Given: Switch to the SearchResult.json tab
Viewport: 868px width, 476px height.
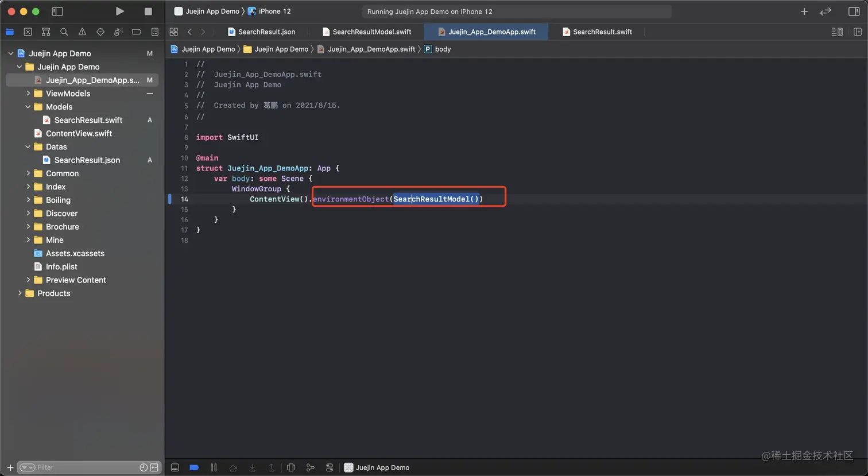Looking at the screenshot, I should pos(261,32).
